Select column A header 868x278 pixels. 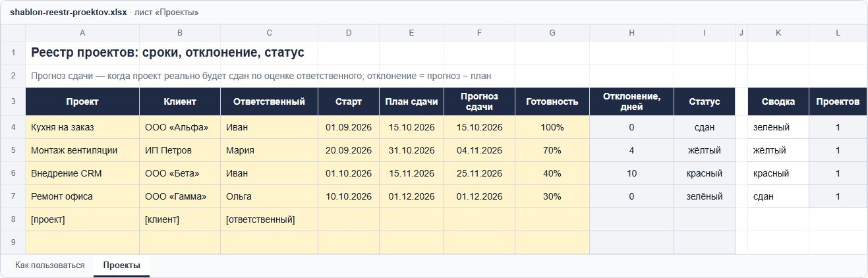pos(82,33)
